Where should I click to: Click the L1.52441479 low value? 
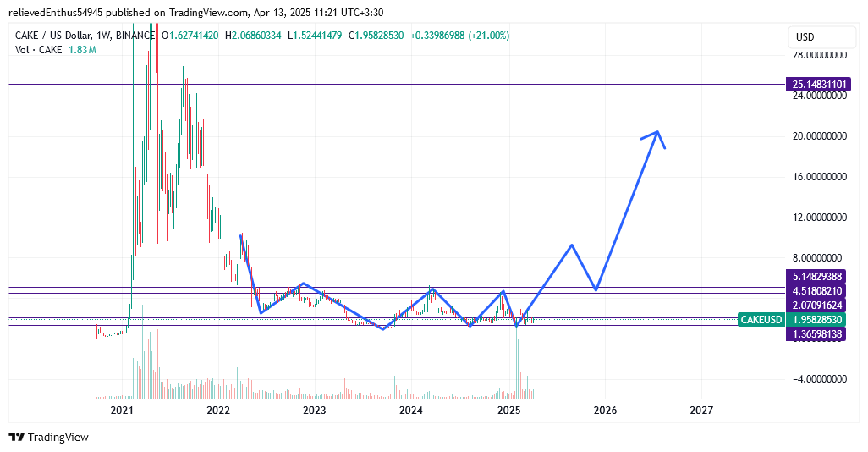(315, 36)
